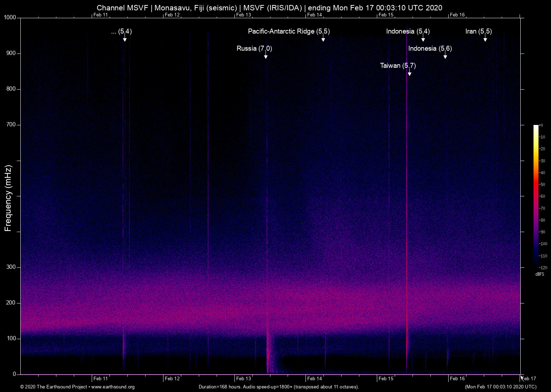Select 'Feb 12' on the bottom time axis
This screenshot has height=392, width=551.
172,379
